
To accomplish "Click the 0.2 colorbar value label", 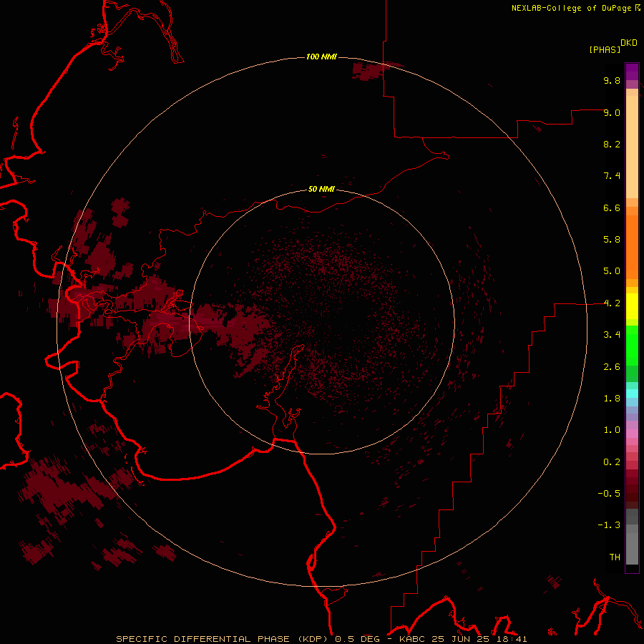I will (612, 462).
